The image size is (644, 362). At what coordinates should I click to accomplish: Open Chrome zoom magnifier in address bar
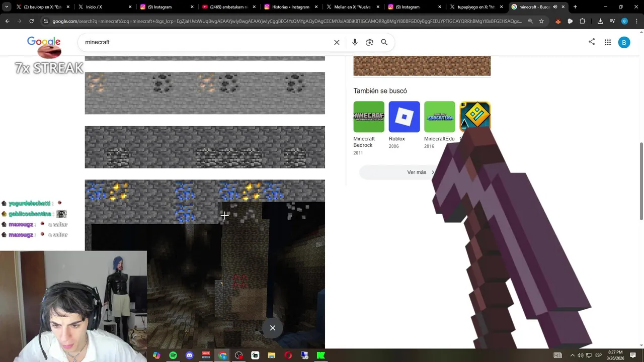530,21
